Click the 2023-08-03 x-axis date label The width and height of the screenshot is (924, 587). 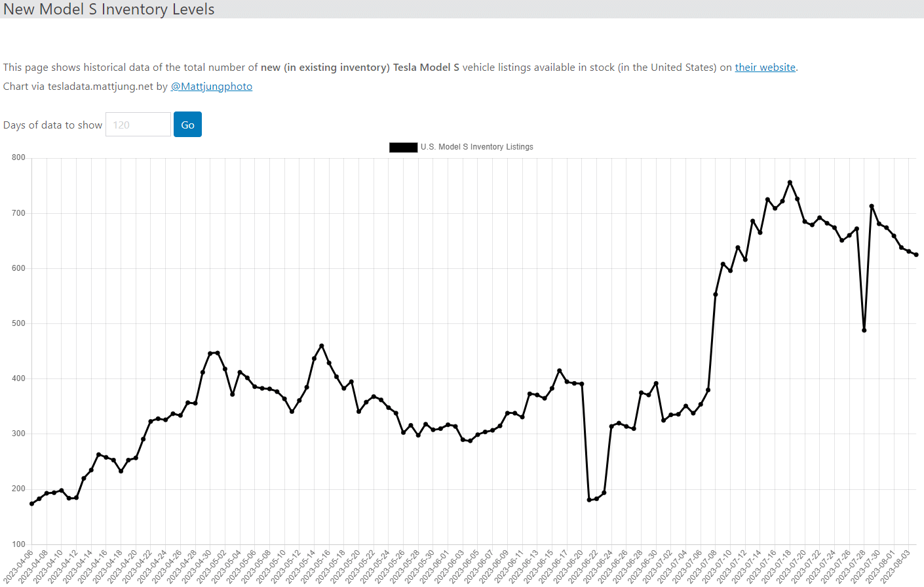[895, 567]
